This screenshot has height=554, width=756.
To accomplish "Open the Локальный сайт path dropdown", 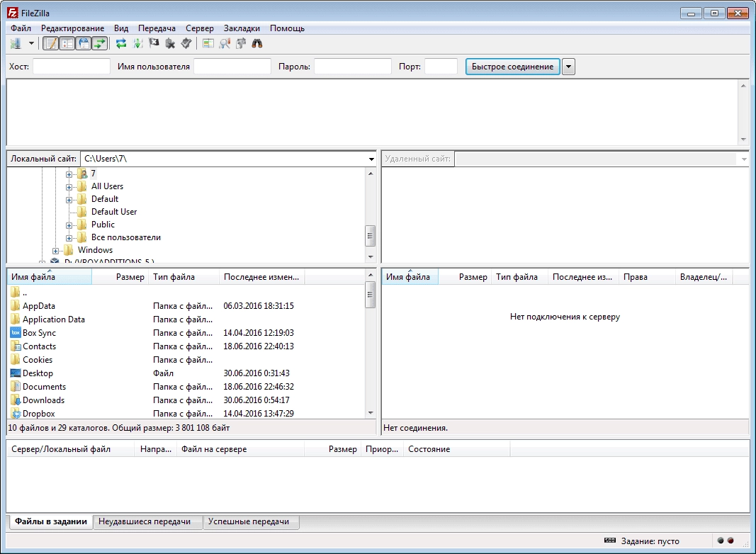I will 371,159.
